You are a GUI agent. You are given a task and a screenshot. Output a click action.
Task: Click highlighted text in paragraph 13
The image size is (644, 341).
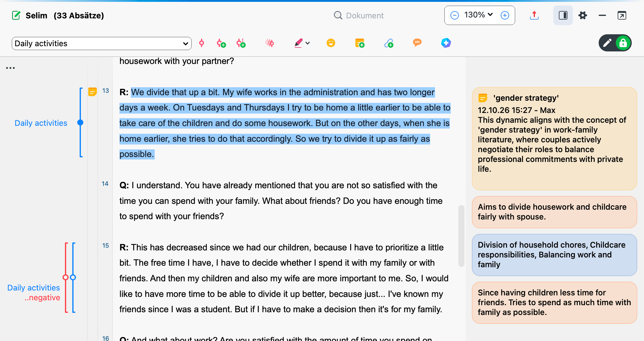click(x=285, y=123)
